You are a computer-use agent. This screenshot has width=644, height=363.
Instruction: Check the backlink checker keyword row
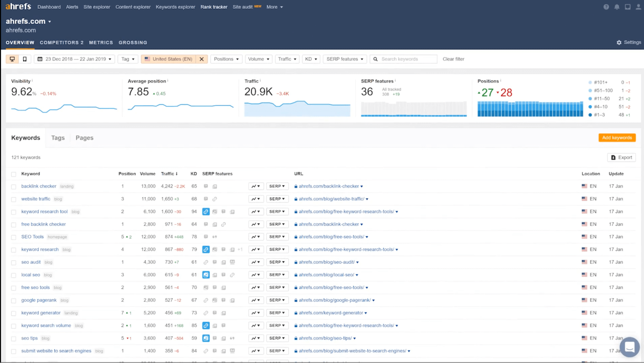tap(14, 187)
